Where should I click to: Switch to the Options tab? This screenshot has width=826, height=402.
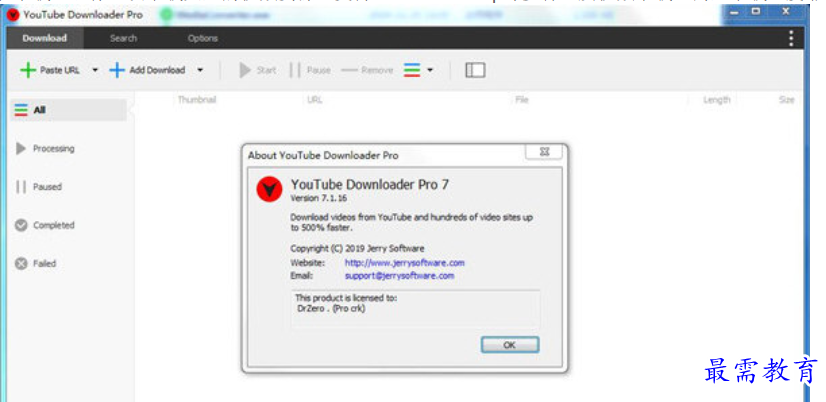[203, 38]
